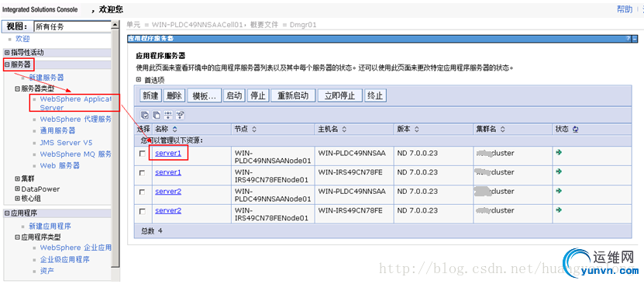The width and height of the screenshot is (644, 284).
Task: Open server1 link on WIN-PLDC49NNSAANode01
Action: [168, 153]
